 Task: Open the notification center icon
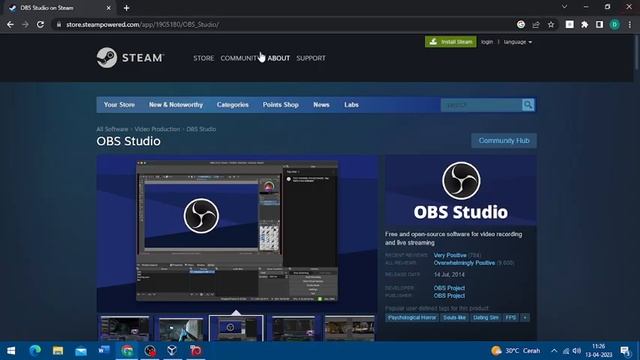[625, 351]
